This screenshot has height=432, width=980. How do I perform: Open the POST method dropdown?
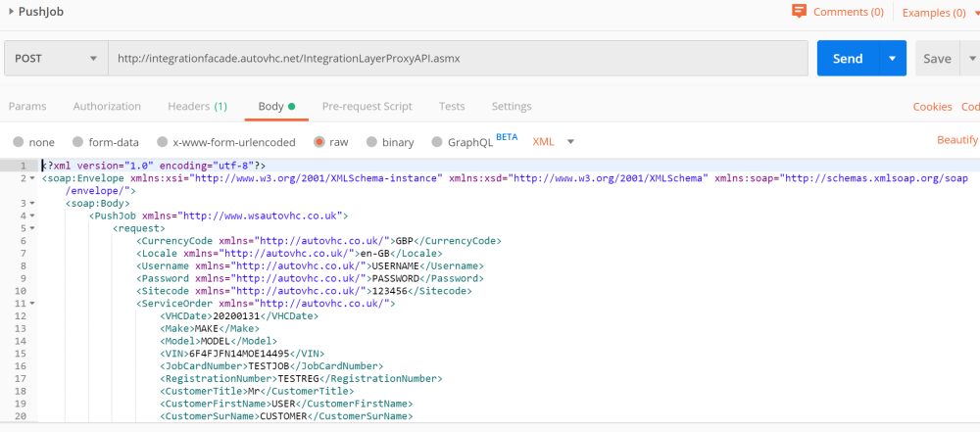(x=56, y=59)
